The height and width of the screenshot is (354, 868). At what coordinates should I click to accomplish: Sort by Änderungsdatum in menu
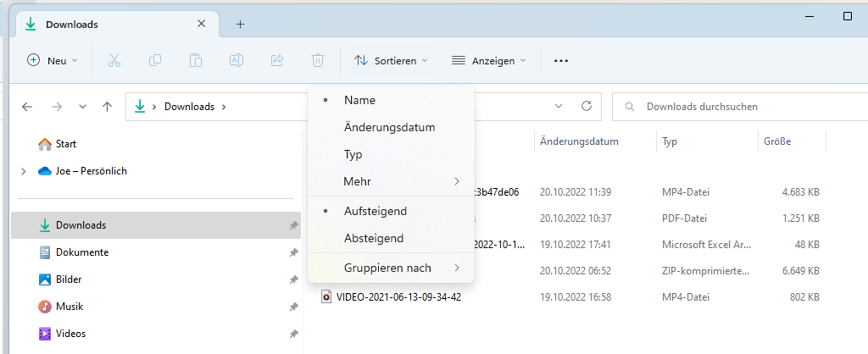point(389,127)
